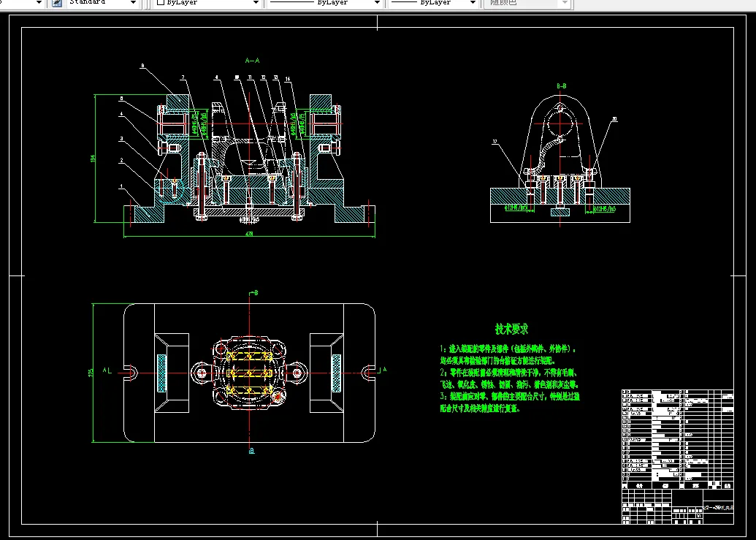756x540 pixels.
Task: Select the lower cyan B section mark
Action: tap(252, 451)
